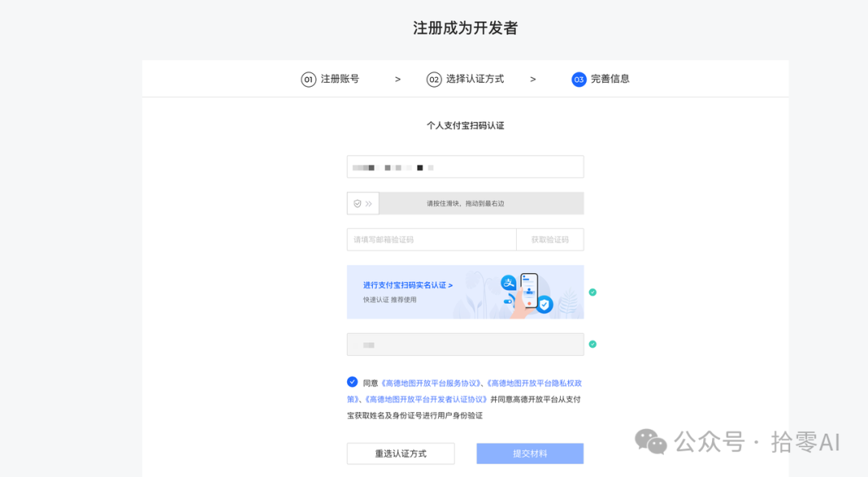Click the 获取验证码 button
The width and height of the screenshot is (868, 477).
click(x=550, y=239)
